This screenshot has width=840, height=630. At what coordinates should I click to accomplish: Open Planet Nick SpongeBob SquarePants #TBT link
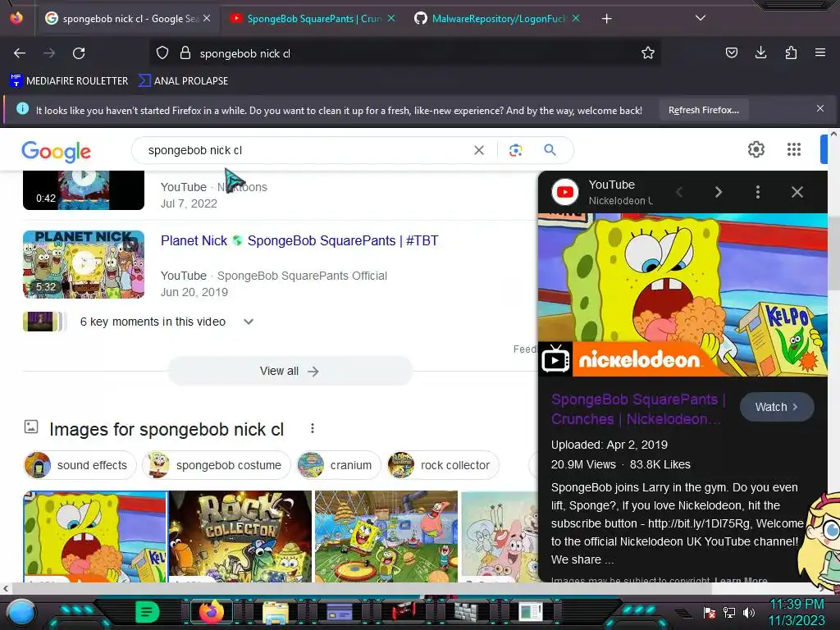coord(299,240)
